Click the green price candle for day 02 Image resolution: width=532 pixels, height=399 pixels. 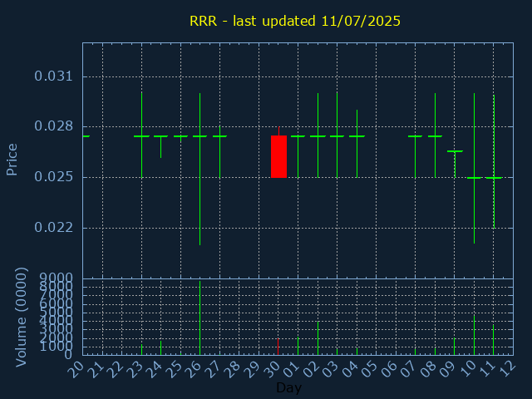click(318, 135)
